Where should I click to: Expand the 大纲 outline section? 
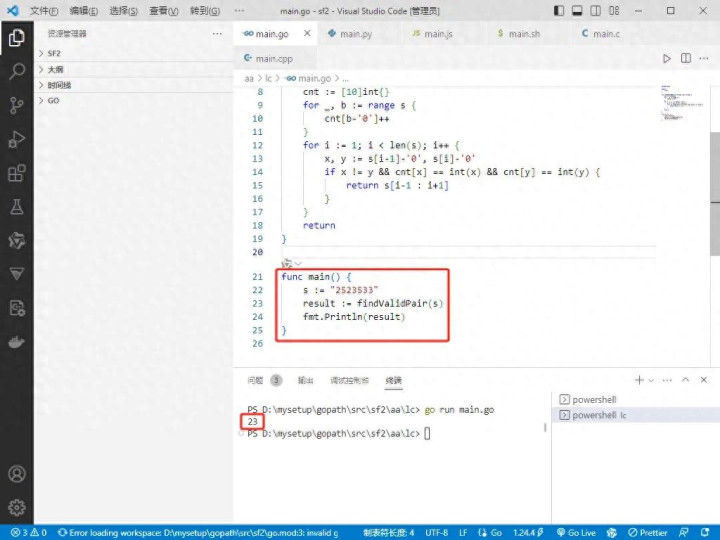133,69
